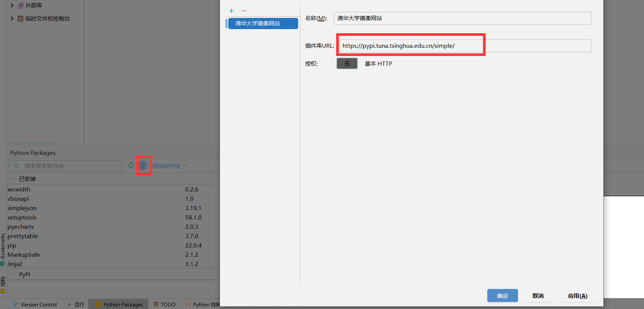Select the 基本 HTTP authorization option

[378, 64]
